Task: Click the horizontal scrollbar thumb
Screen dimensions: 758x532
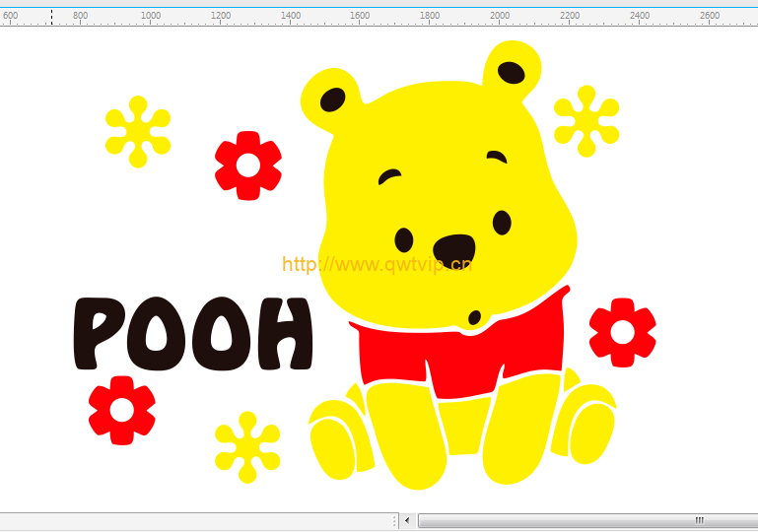Action: pos(587,520)
